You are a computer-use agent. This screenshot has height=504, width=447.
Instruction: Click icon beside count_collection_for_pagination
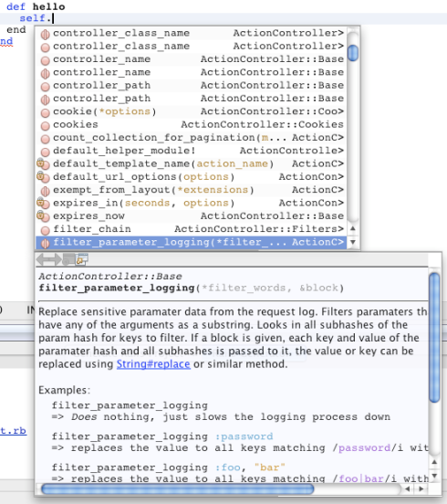coord(46,139)
